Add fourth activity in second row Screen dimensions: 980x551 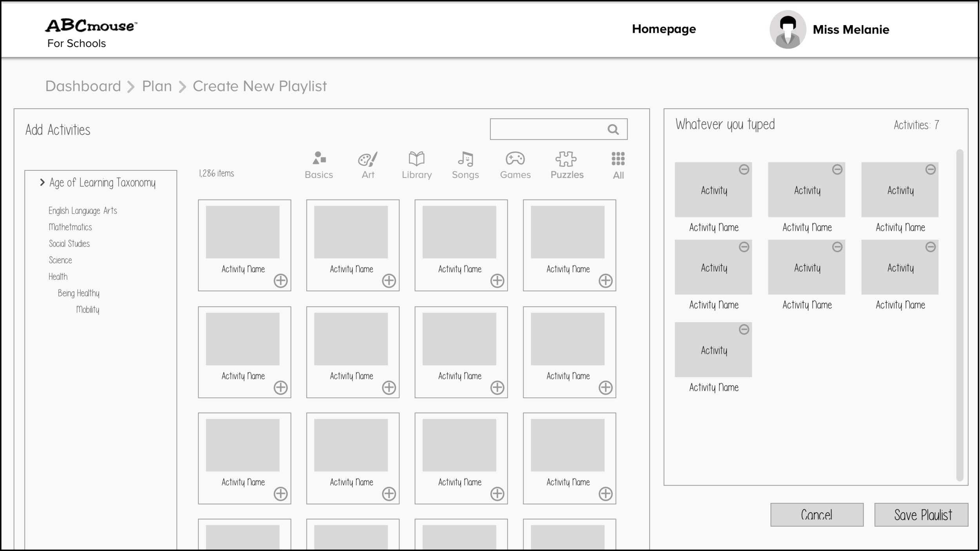pos(606,388)
